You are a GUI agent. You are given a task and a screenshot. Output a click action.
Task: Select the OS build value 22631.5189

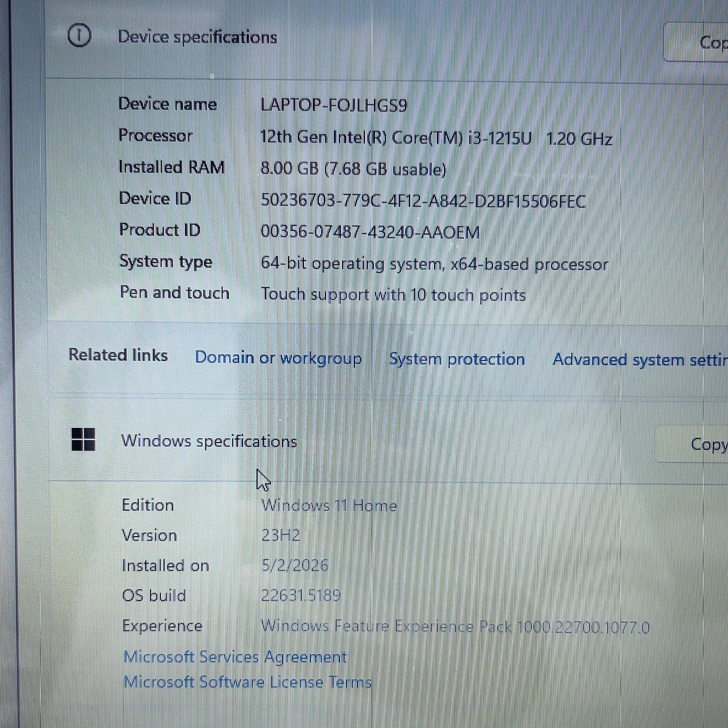tap(301, 595)
